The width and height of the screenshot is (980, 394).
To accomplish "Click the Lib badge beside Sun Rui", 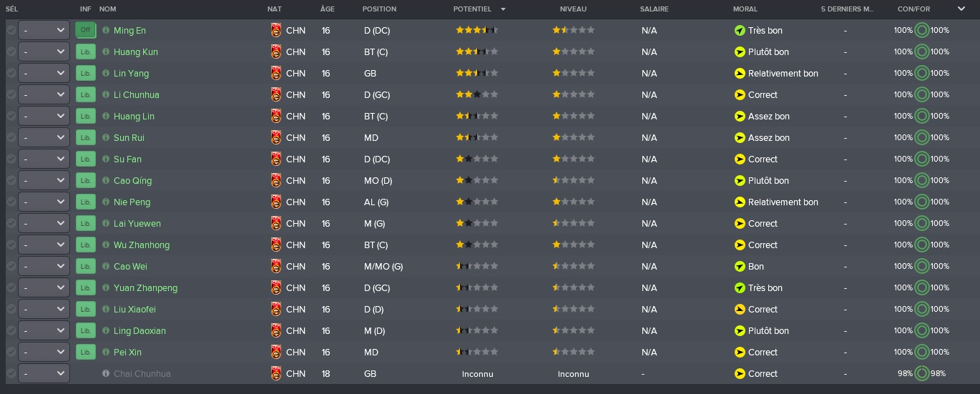I will (86, 137).
